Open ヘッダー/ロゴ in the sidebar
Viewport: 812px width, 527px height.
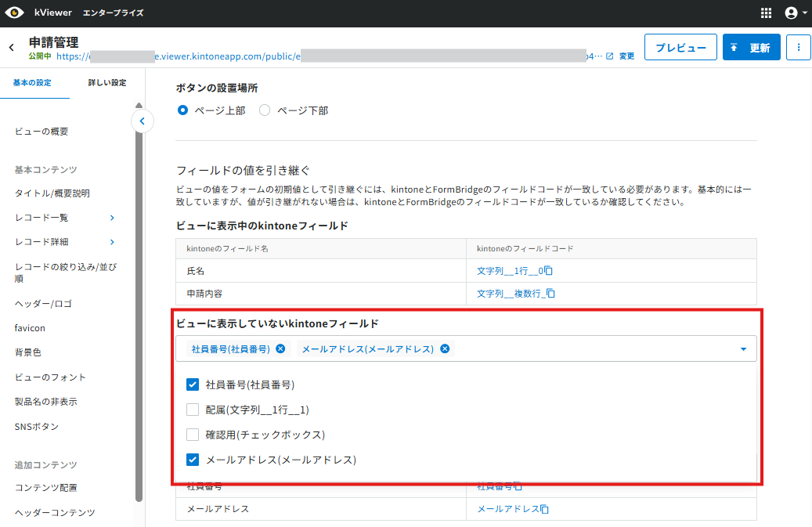click(44, 304)
